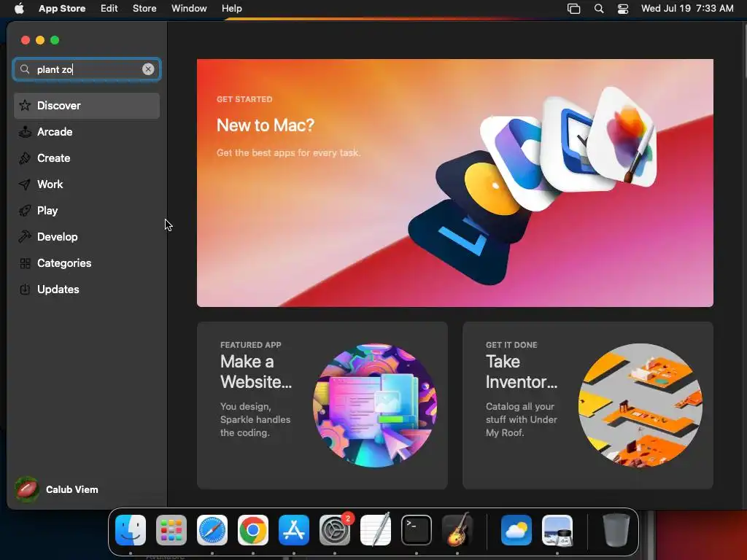The width and height of the screenshot is (747, 560).
Task: Click the date and time in menu bar
Action: 687,8
